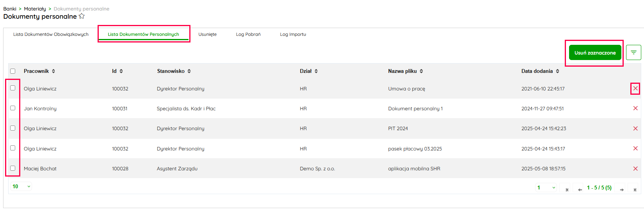Delete the Umowa o pracę document row
The width and height of the screenshot is (644, 221).
[635, 88]
